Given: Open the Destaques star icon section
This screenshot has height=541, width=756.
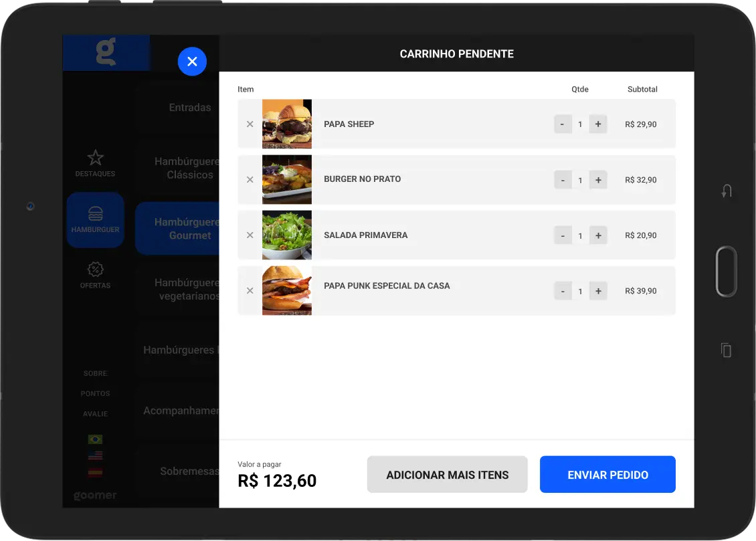Looking at the screenshot, I should [x=95, y=163].
